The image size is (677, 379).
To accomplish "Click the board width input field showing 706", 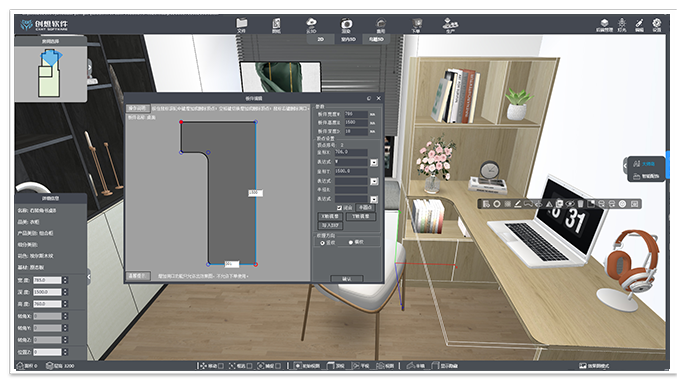I will click(356, 114).
